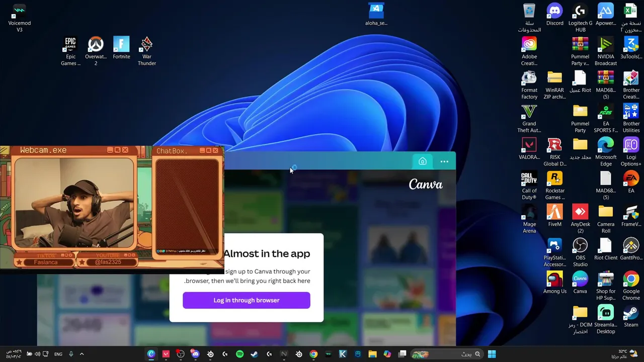Select Grand Theft Auto desktop icon
This screenshot has width=644, height=362.
[529, 119]
